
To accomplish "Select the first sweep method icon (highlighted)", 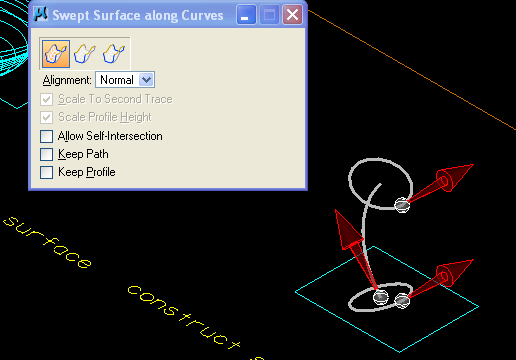I will tap(56, 54).
